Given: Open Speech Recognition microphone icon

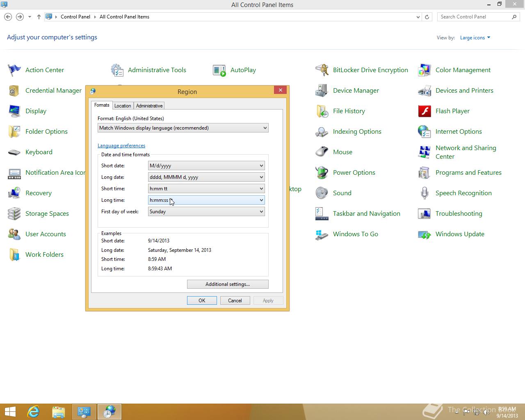Looking at the screenshot, I should tap(425, 193).
